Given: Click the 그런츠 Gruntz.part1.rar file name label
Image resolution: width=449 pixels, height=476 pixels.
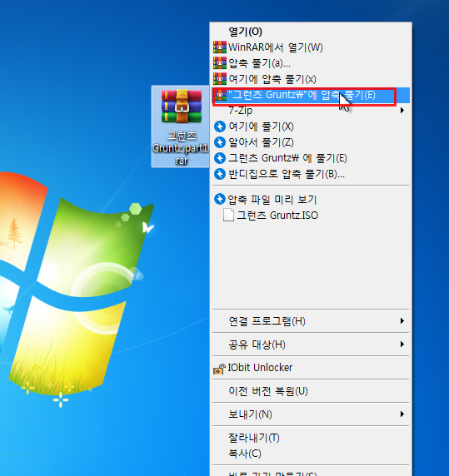Looking at the screenshot, I should click(181, 148).
